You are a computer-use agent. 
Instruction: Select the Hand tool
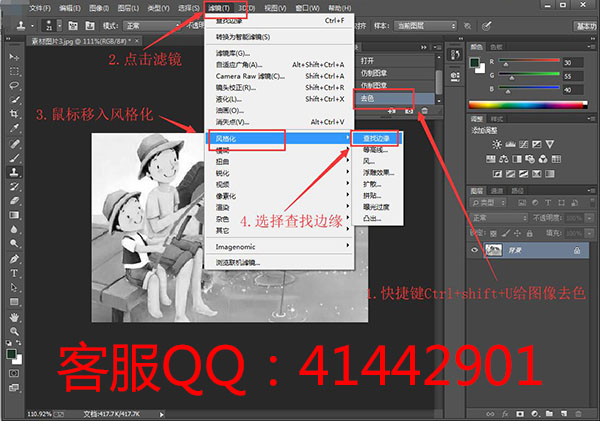pos(14,317)
